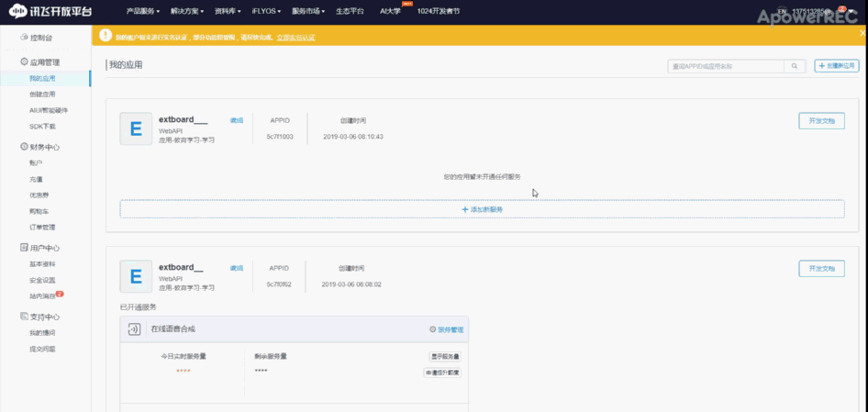Screen dimensions: 868x412
Task: Click the gear icon beside 服务管理
Action: (x=432, y=329)
